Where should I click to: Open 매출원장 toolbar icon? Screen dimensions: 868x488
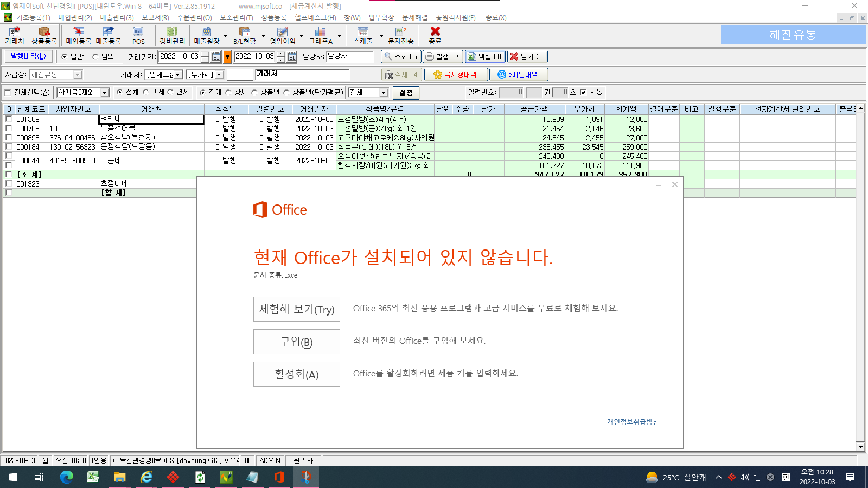coord(207,36)
